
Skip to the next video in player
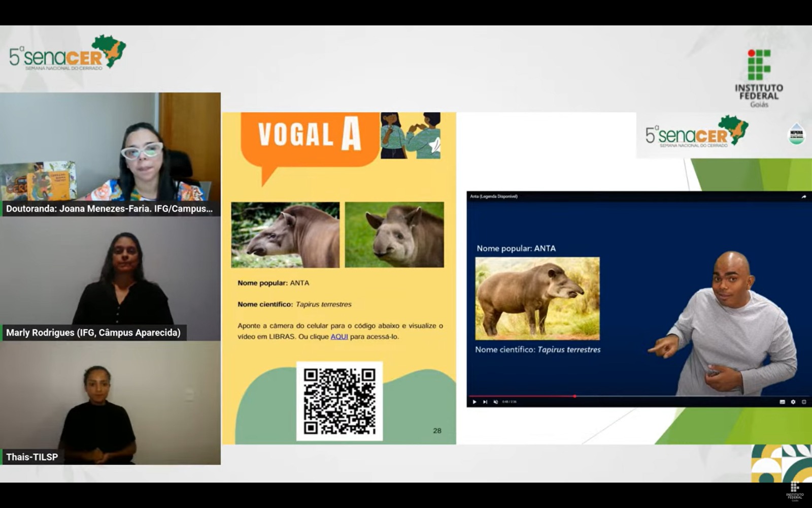(485, 402)
